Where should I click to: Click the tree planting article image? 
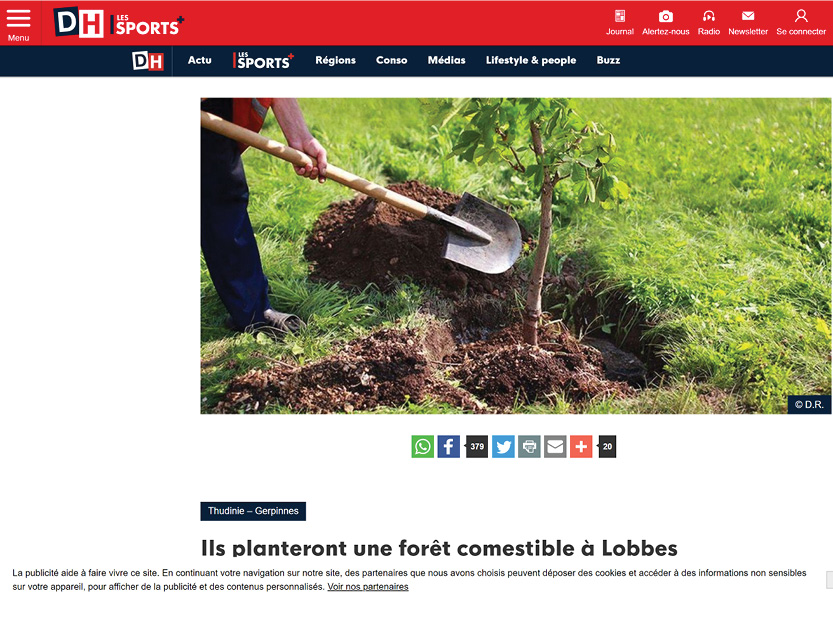pos(515,256)
